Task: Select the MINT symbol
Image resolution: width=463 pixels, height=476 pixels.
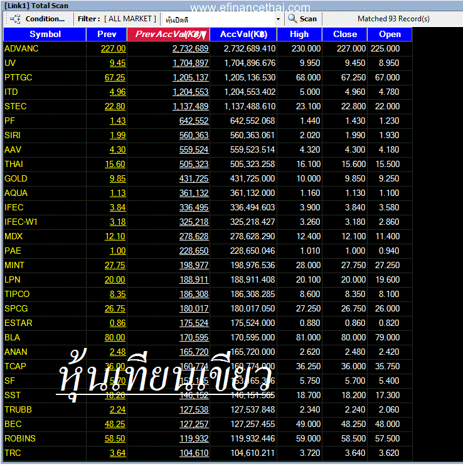Action: coord(14,266)
